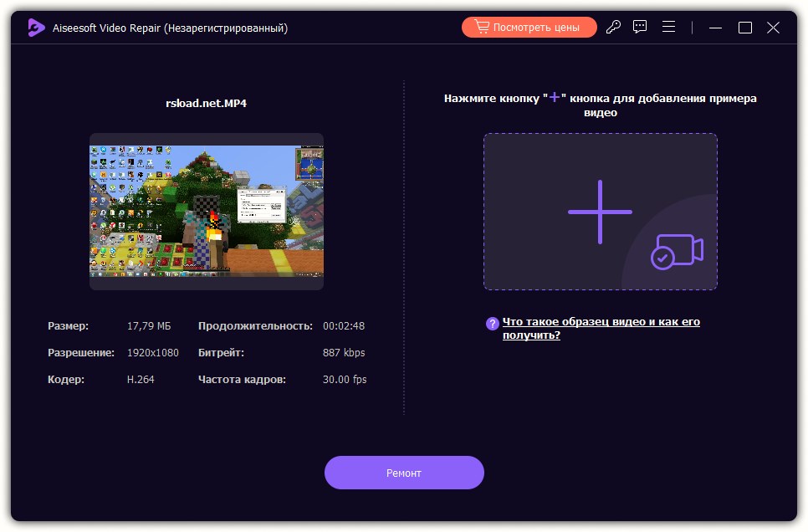Click inside the dashed sample video upload zone

pyautogui.click(x=600, y=212)
